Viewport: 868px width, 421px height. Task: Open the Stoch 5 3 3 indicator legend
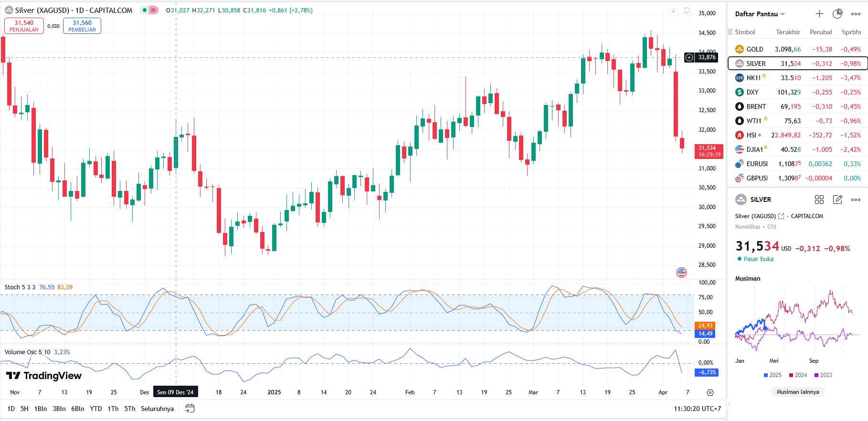point(20,287)
